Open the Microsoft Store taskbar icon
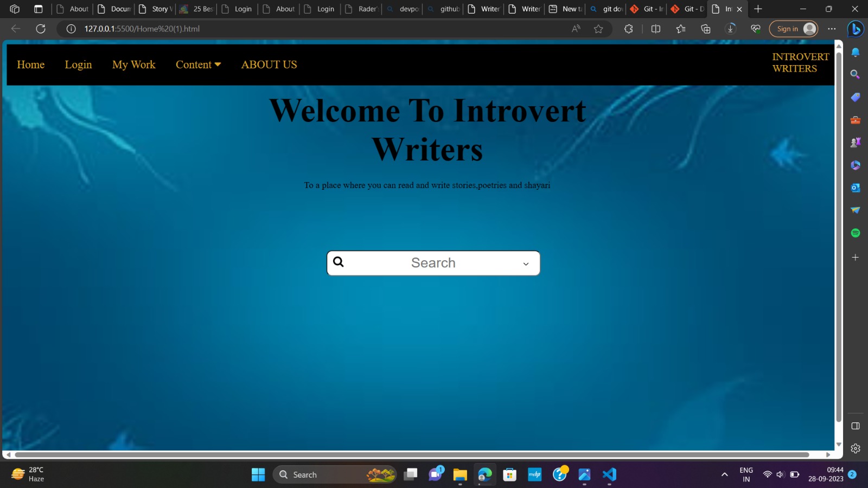The height and width of the screenshot is (488, 868). (509, 474)
